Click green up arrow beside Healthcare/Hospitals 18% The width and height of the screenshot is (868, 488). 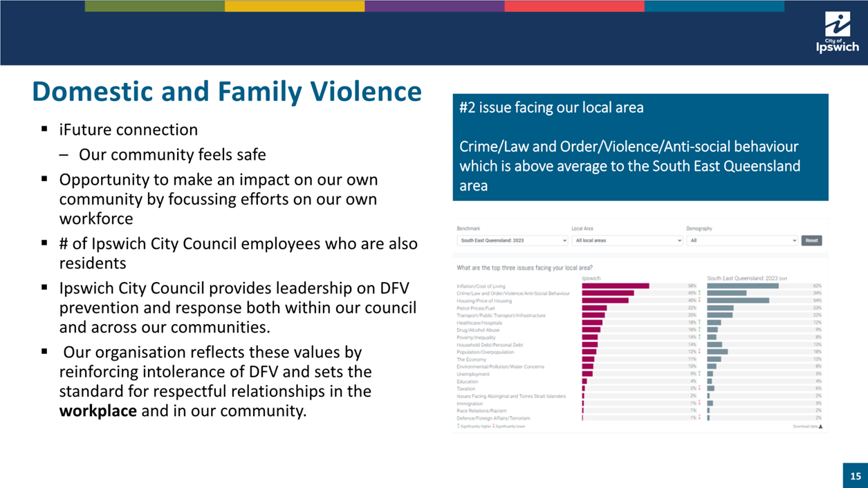pyautogui.click(x=699, y=323)
